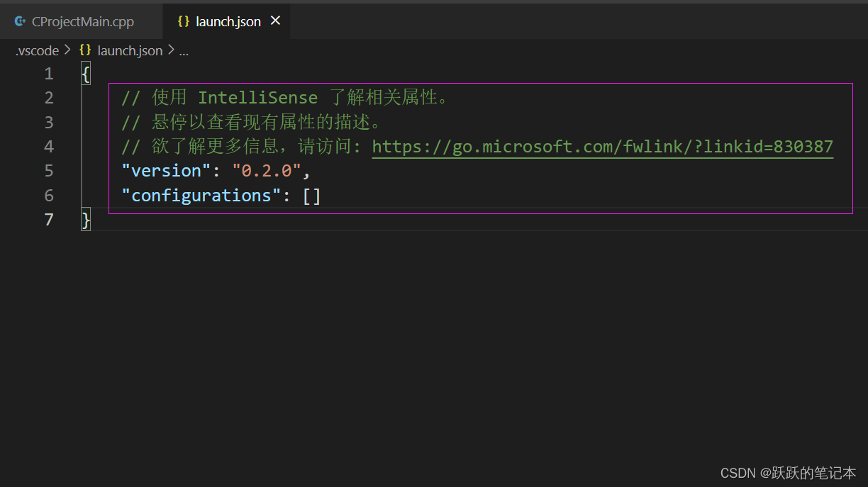This screenshot has height=487, width=868.
Task: Click the "0.2.0" string value
Action: point(267,171)
